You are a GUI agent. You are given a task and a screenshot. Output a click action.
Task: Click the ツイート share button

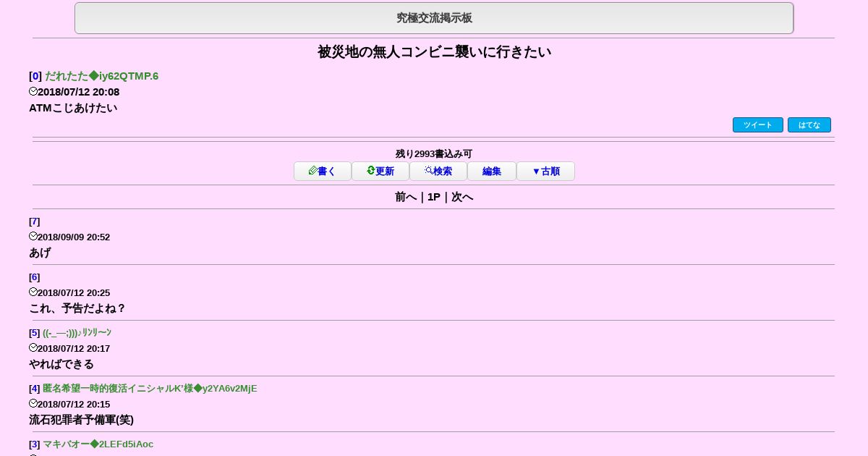tap(757, 125)
